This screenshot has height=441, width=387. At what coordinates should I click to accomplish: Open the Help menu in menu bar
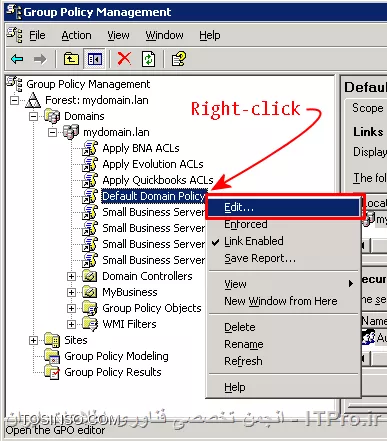tap(210, 35)
